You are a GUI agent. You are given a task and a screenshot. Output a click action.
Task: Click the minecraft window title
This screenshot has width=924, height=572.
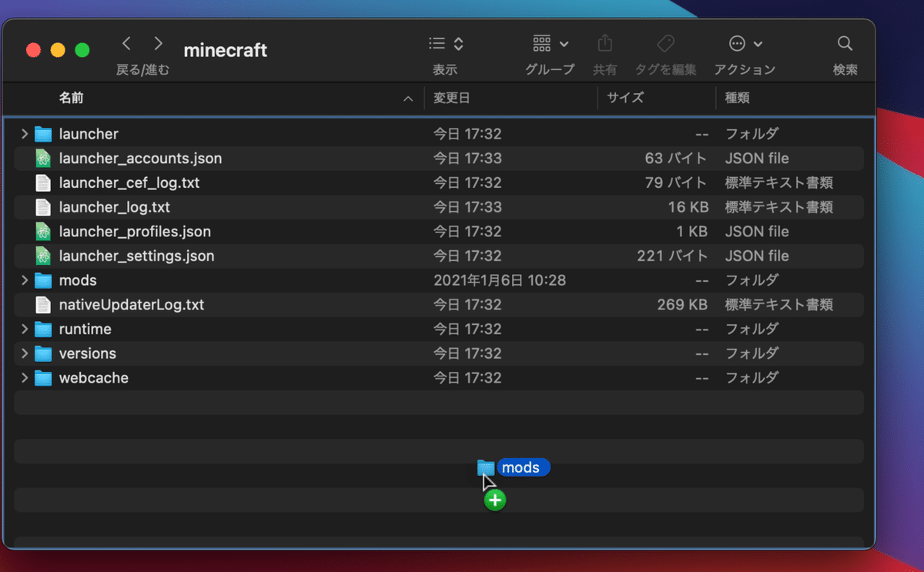coord(226,50)
